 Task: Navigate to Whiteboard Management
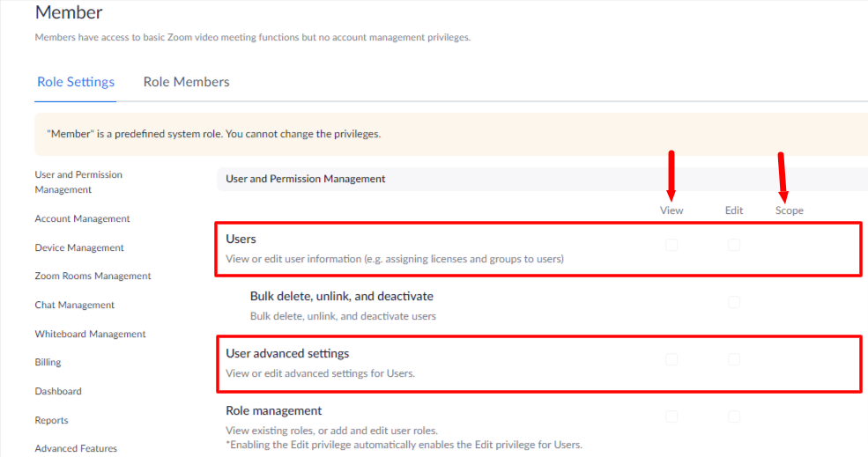pos(90,334)
